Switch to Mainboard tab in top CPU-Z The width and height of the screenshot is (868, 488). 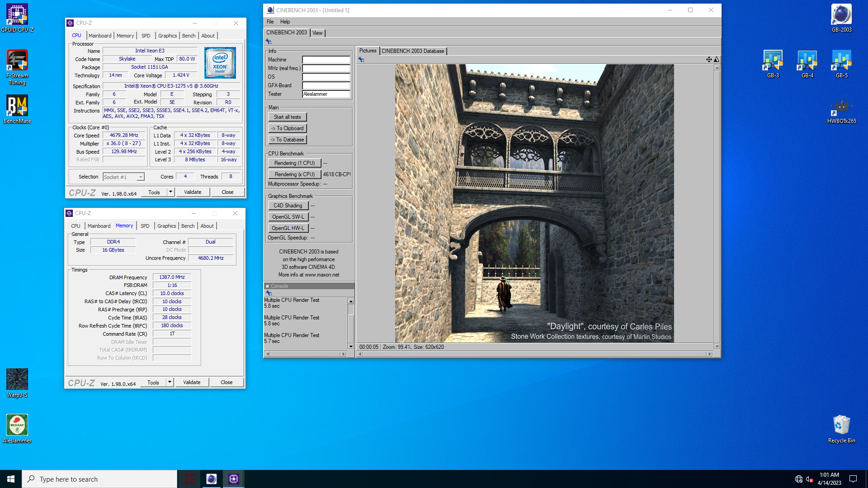(x=100, y=36)
